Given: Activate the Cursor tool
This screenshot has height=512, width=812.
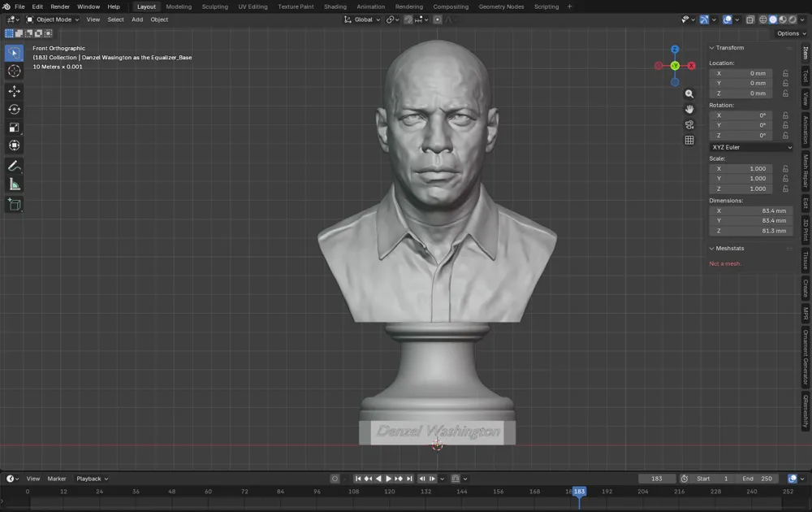Looking at the screenshot, I should point(14,71).
